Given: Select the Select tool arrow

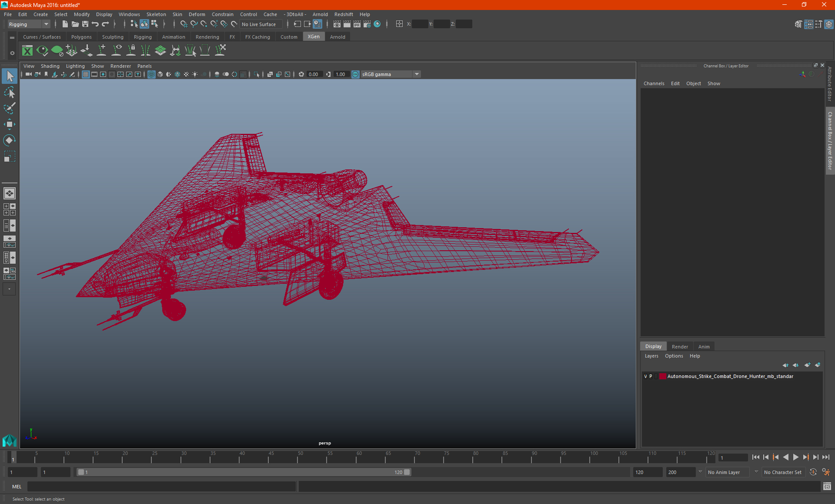Looking at the screenshot, I should [10, 76].
